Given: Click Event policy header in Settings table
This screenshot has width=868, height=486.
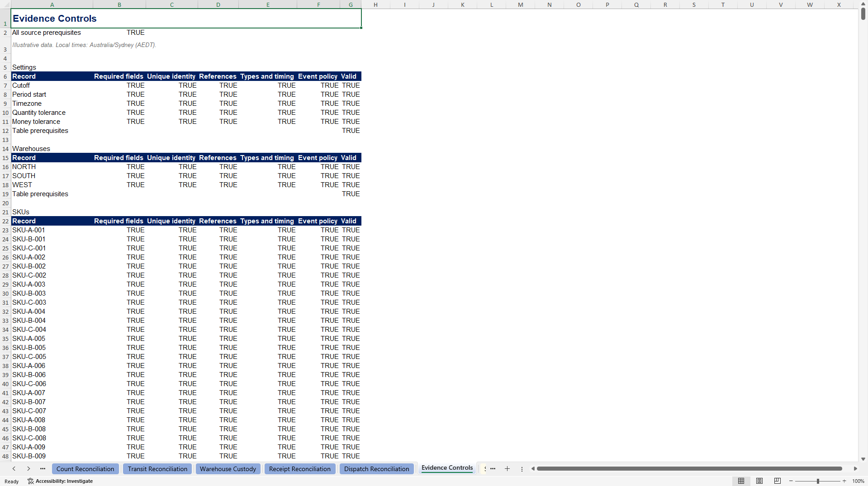Looking at the screenshot, I should pos(318,76).
